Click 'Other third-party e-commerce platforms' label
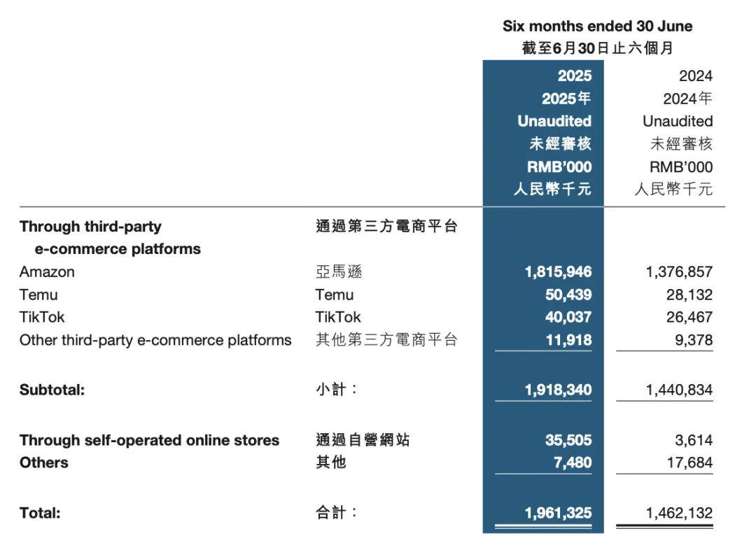756x536 pixels. tap(155, 340)
